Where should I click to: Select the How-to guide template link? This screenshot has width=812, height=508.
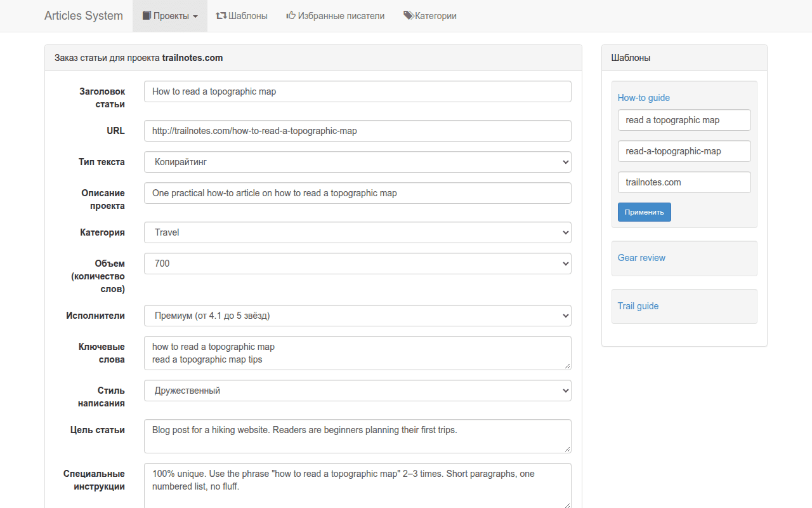(x=644, y=98)
